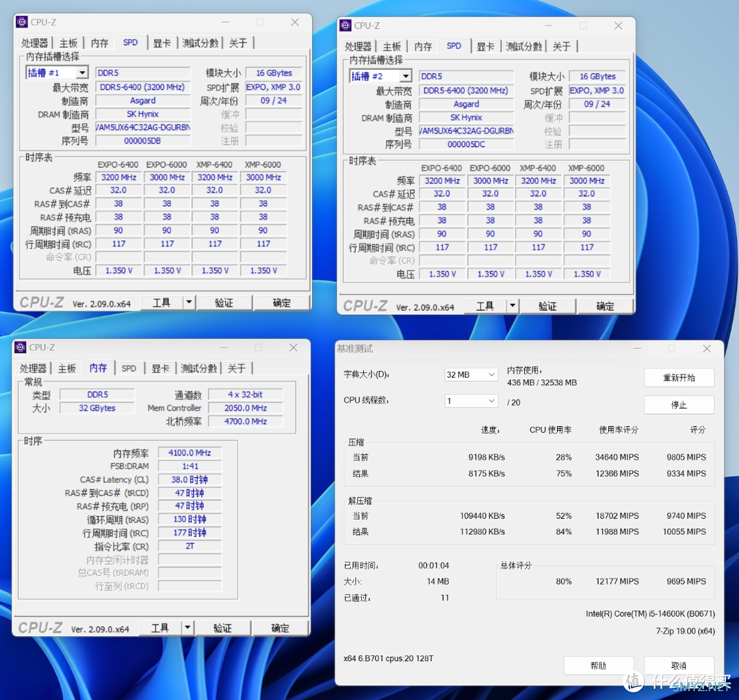Close the benchmark window
Screen dimensions: 739x700
pyautogui.click(x=706, y=348)
